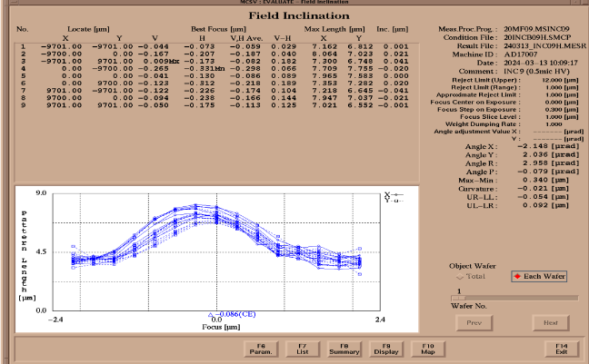
Task: Open the F10 Map view
Action: coord(428,348)
